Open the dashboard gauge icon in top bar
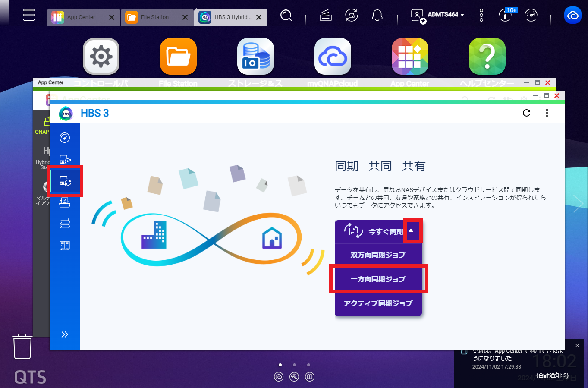Viewport: 588px width, 388px height. (531, 16)
